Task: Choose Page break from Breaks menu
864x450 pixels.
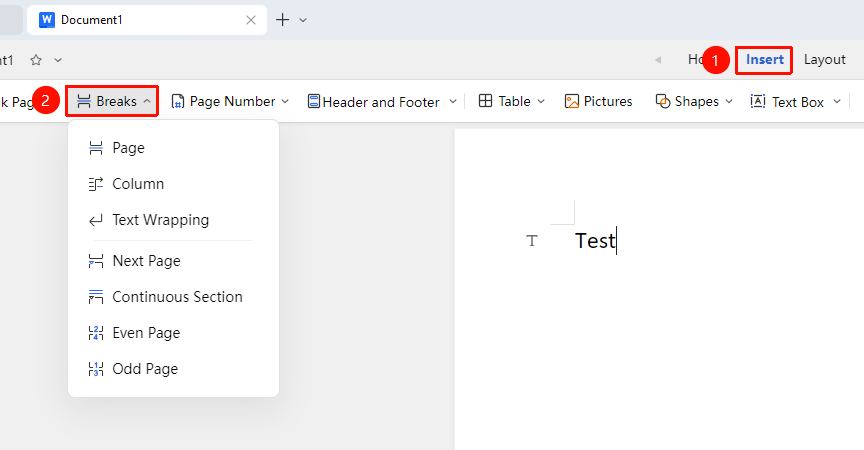Action: (x=173, y=148)
